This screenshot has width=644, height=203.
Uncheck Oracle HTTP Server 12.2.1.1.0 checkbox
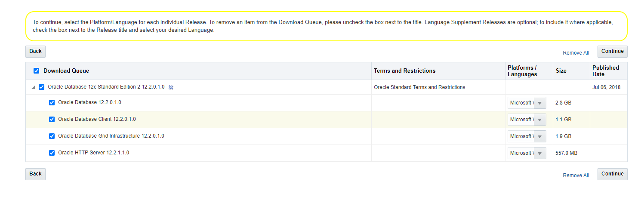52,153
